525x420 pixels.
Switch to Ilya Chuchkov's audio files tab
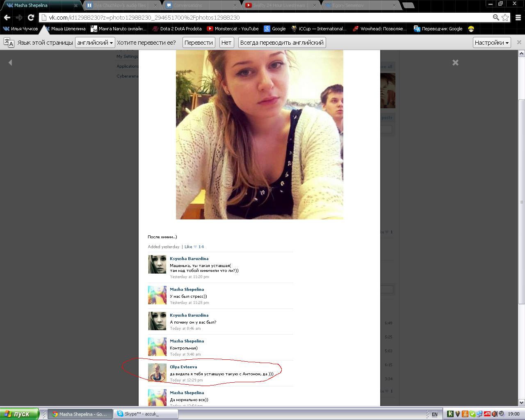pyautogui.click(x=122, y=5)
